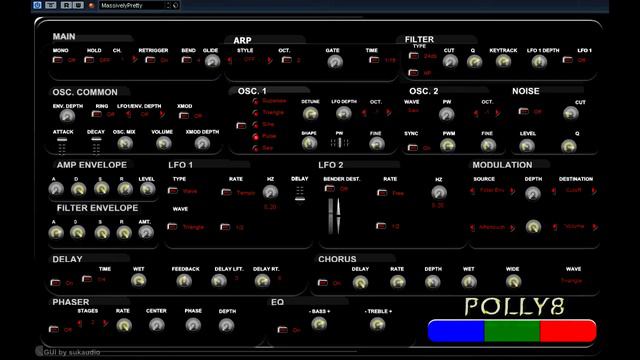The image size is (640, 360).
Task: Toggle the LFO 2 BENDER DEST. switch
Action: pyautogui.click(x=329, y=188)
